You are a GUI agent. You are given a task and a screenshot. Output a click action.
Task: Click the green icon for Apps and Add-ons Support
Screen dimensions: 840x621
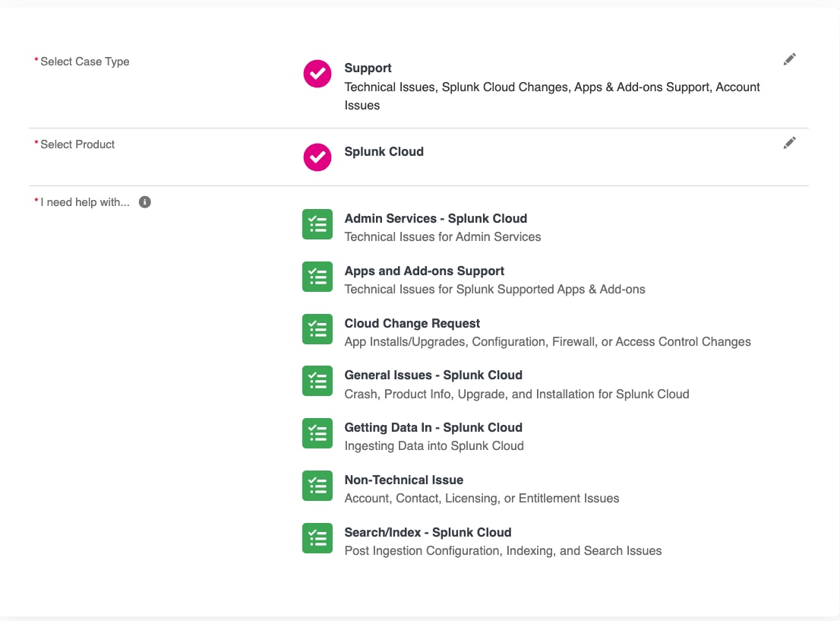click(x=317, y=277)
